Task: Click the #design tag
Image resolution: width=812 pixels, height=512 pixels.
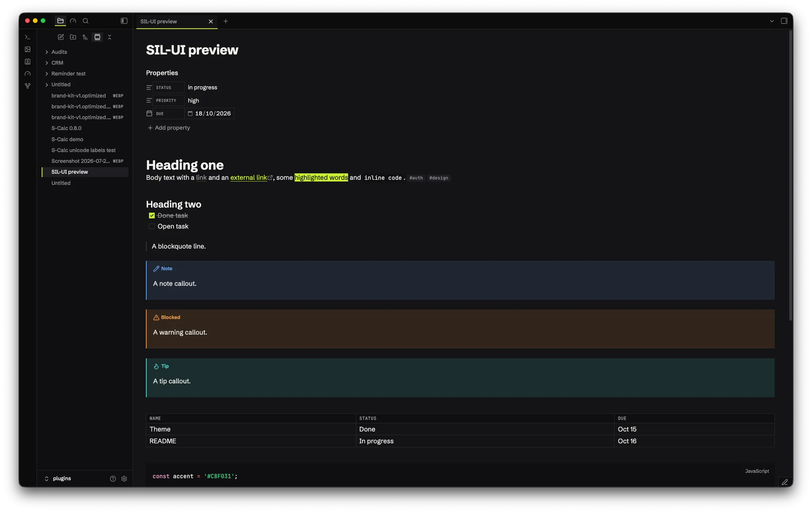Action: (x=439, y=178)
